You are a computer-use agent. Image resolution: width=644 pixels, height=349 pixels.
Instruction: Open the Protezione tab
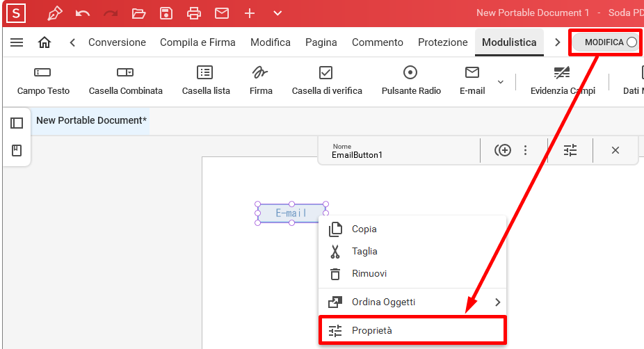tap(443, 42)
